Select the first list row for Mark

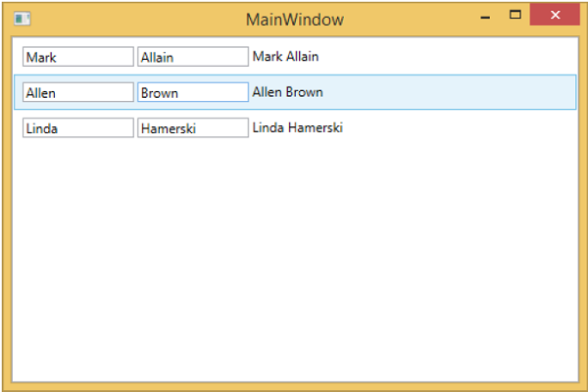(x=441, y=57)
